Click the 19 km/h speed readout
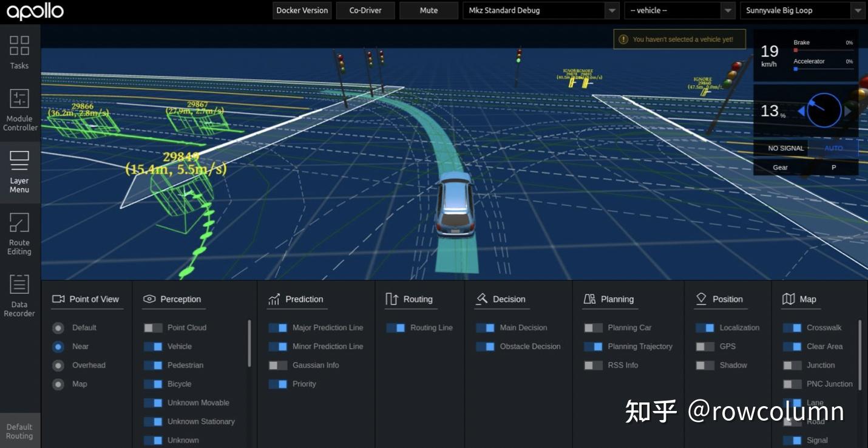 tap(769, 55)
